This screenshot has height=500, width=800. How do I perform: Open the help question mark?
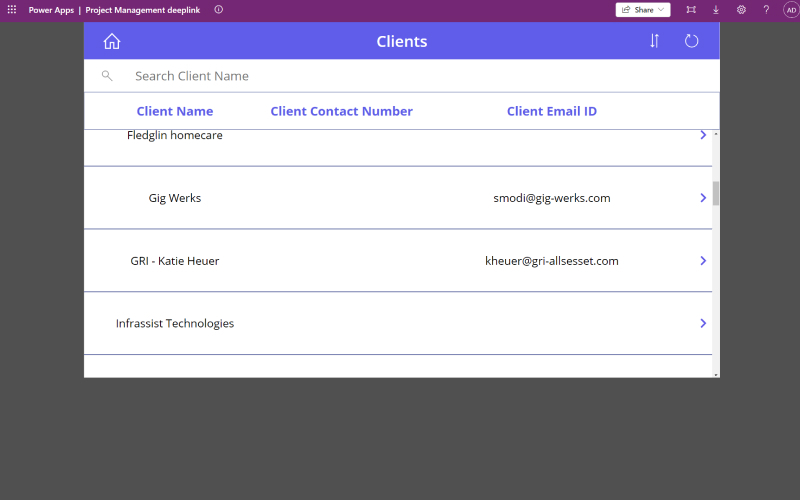click(x=766, y=10)
